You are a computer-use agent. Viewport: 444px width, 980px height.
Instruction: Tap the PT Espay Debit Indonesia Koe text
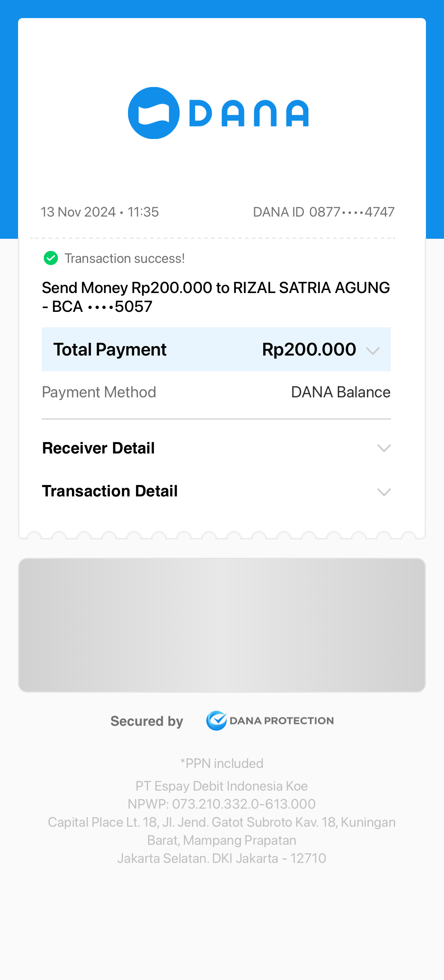point(222,786)
